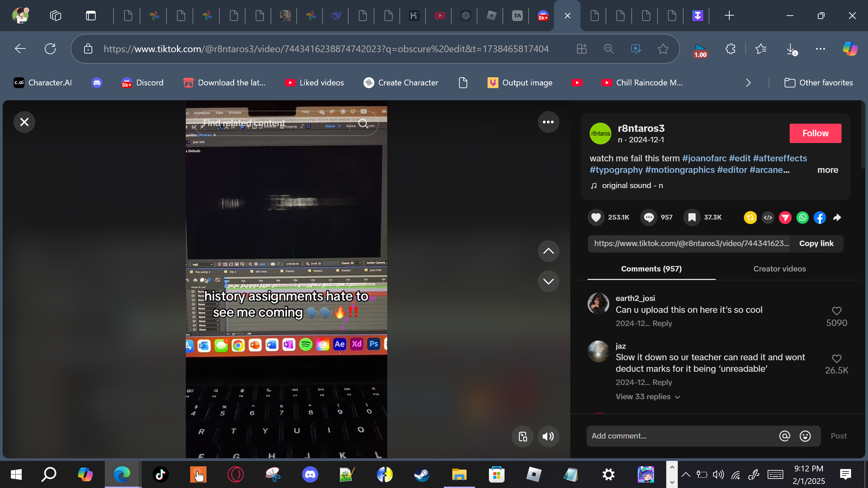Click the Copy link button
Image resolution: width=868 pixels, height=488 pixels.
point(816,243)
